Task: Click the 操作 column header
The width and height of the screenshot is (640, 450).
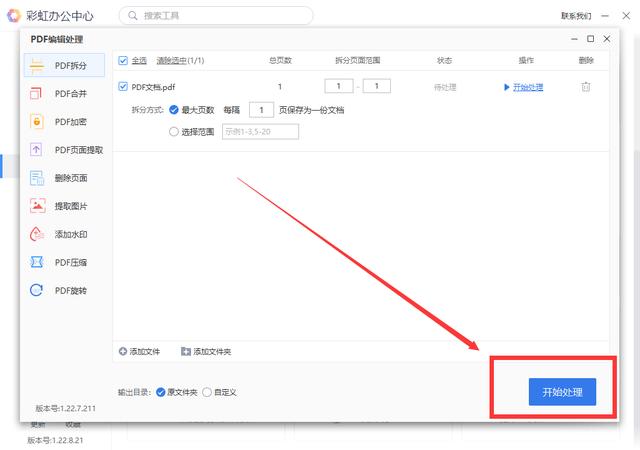Action: (x=526, y=60)
